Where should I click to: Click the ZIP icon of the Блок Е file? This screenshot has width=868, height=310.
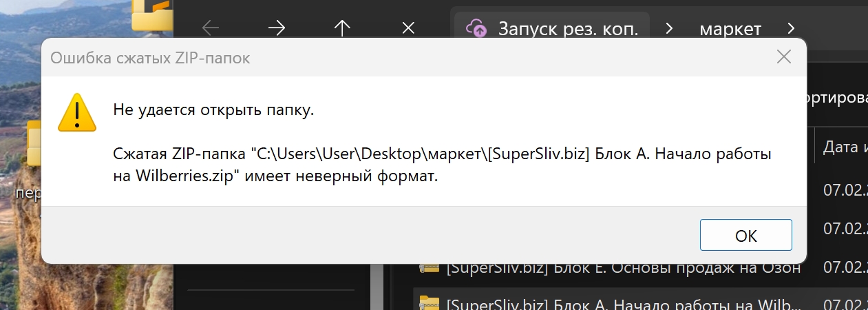pos(430,268)
